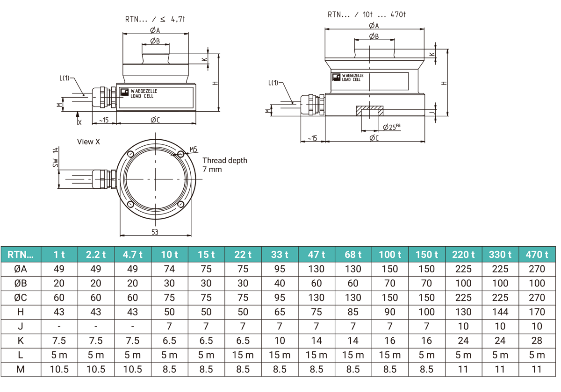The height and width of the screenshot is (392, 561).
Task: Click the J dimension label on the 10t–470t drawing
Action: (x=433, y=112)
